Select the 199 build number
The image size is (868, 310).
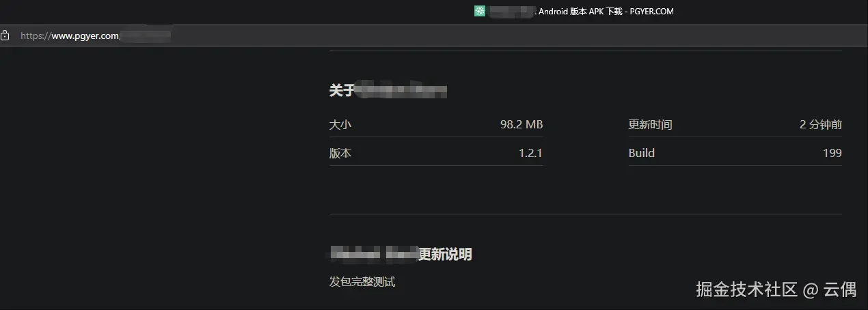[x=832, y=153]
